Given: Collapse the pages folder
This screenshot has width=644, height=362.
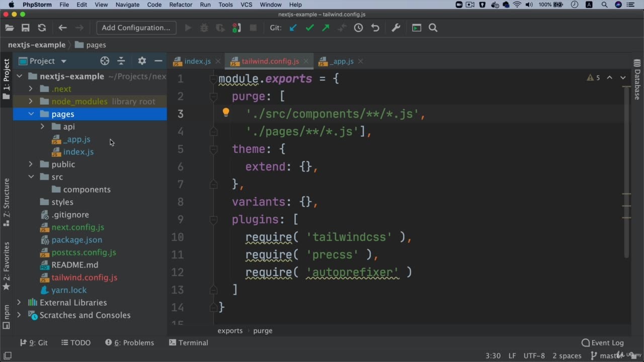Looking at the screenshot, I should 31,114.
